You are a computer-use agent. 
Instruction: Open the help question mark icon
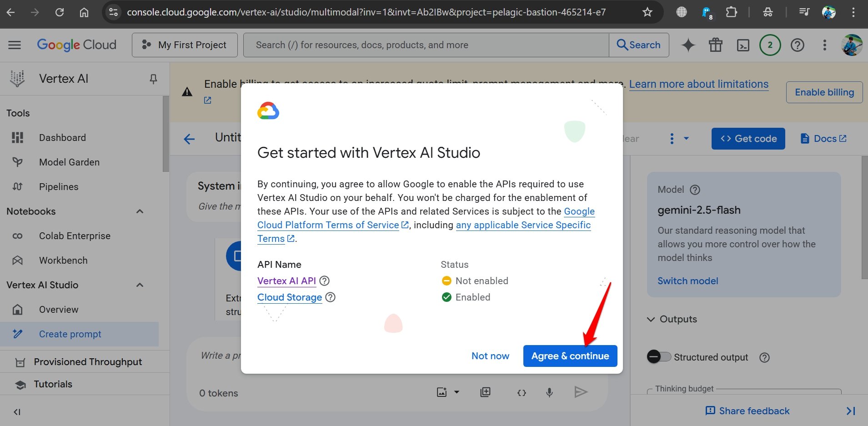tap(798, 45)
